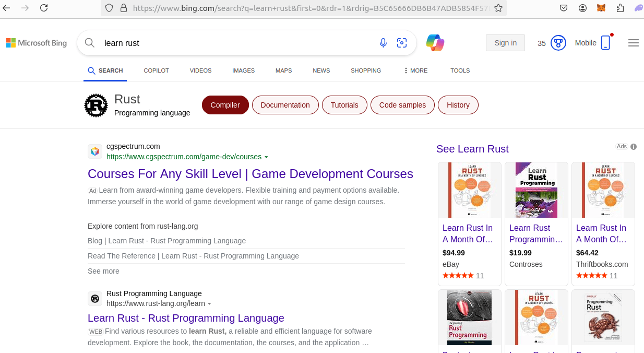Open the MORE menu
This screenshot has width=644, height=353.
(x=416, y=70)
